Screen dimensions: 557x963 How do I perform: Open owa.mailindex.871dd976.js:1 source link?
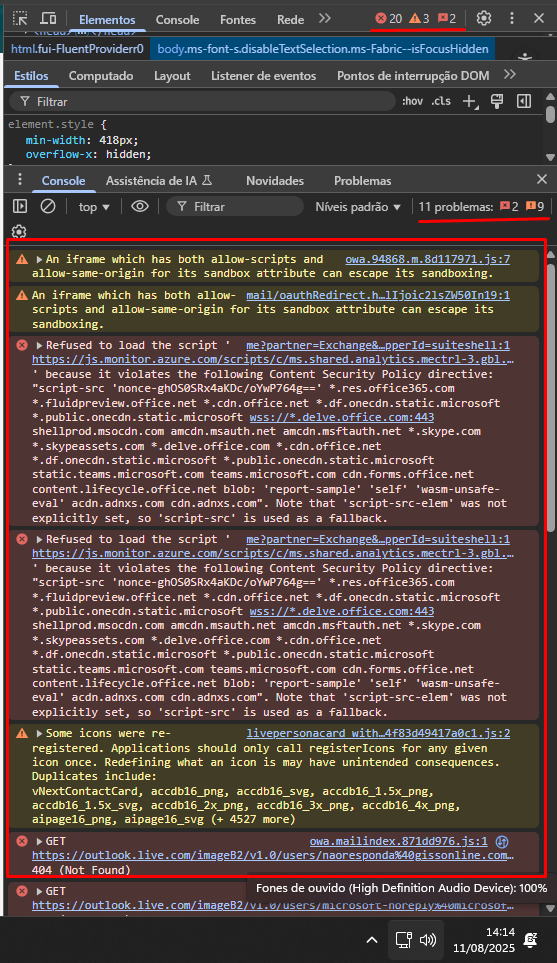point(399,841)
